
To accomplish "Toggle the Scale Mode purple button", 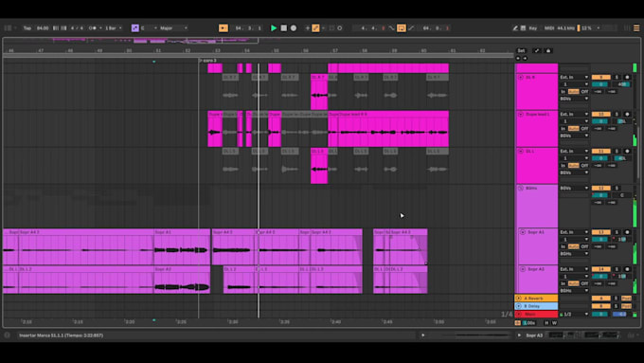I will click(x=134, y=27).
